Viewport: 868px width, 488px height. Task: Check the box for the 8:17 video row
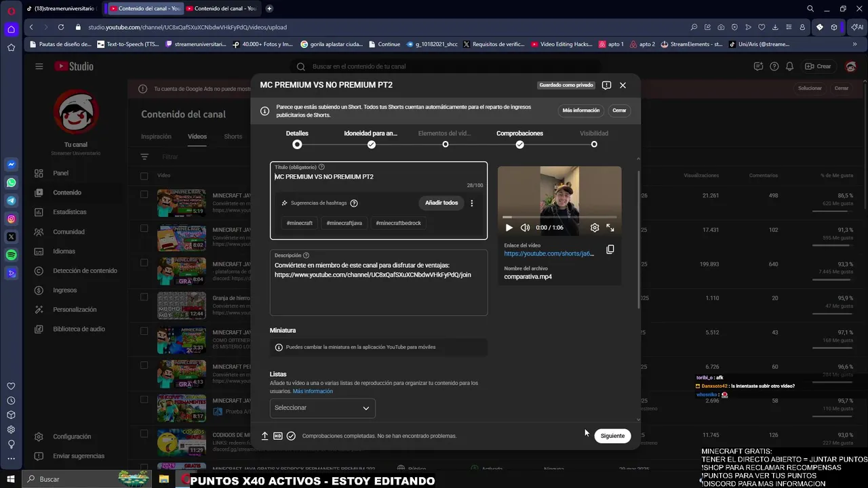click(144, 399)
